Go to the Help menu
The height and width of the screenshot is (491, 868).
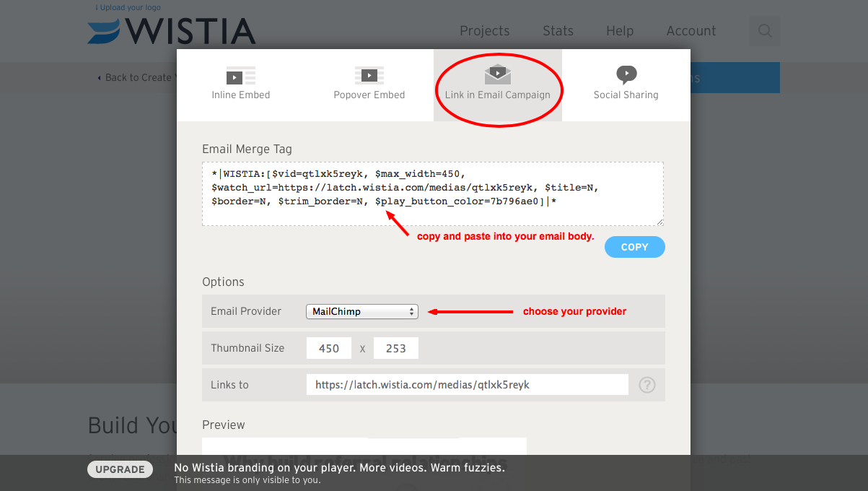(x=619, y=31)
